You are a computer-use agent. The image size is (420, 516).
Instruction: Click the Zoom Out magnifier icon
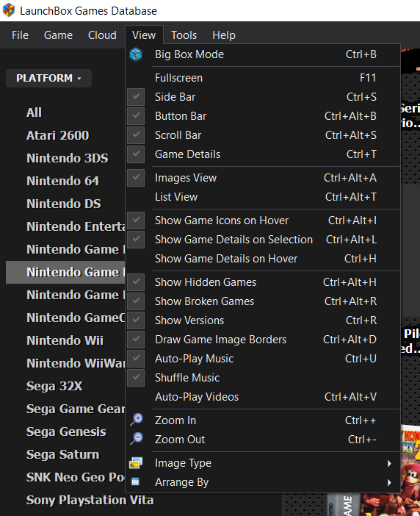tap(136, 439)
